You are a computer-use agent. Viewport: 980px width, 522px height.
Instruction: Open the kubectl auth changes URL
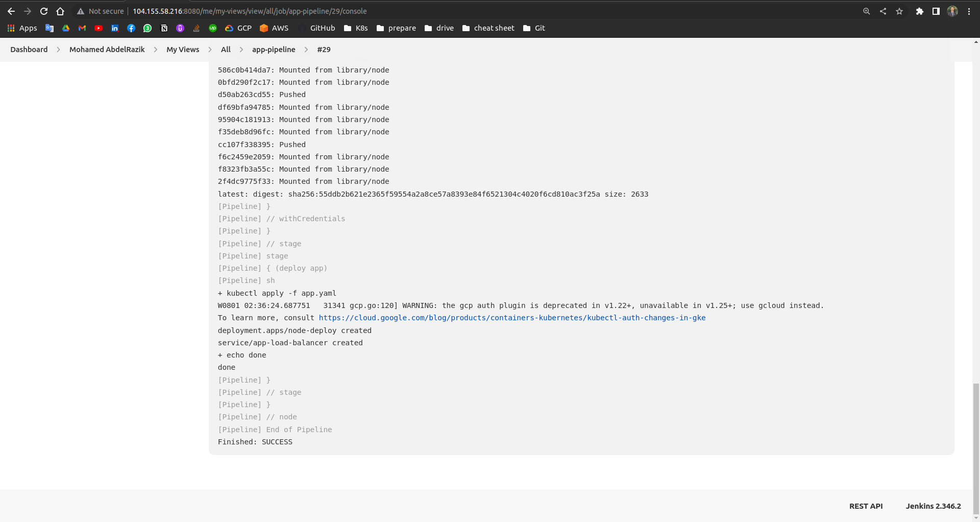pos(512,318)
